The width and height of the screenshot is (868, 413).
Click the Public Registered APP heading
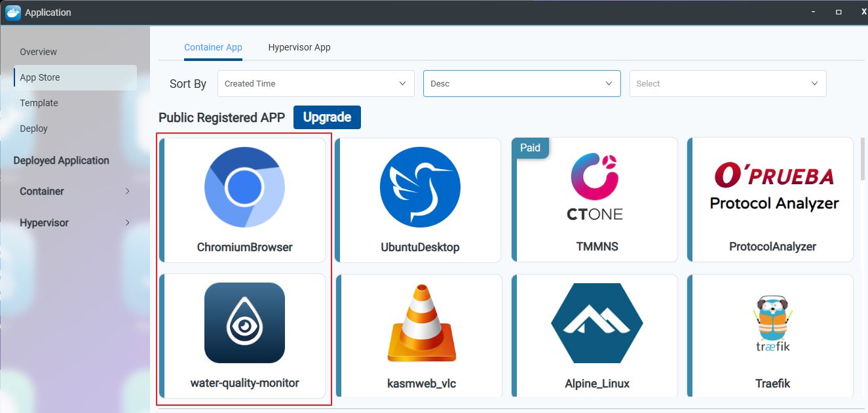(x=221, y=118)
